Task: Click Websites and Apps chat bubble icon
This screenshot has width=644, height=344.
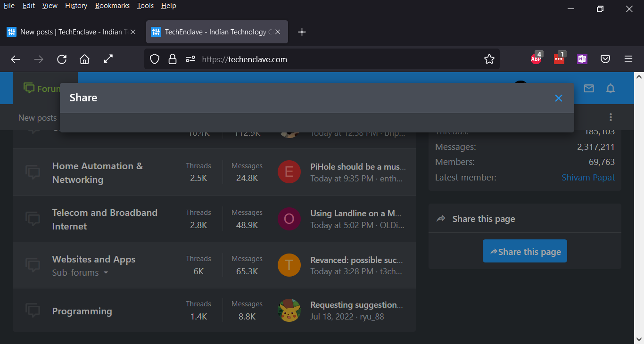Action: point(33,265)
